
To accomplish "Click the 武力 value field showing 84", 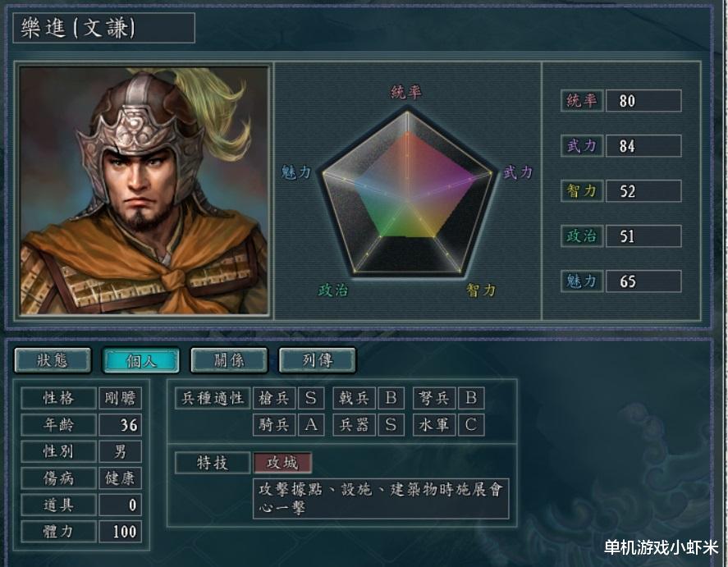I will [643, 146].
